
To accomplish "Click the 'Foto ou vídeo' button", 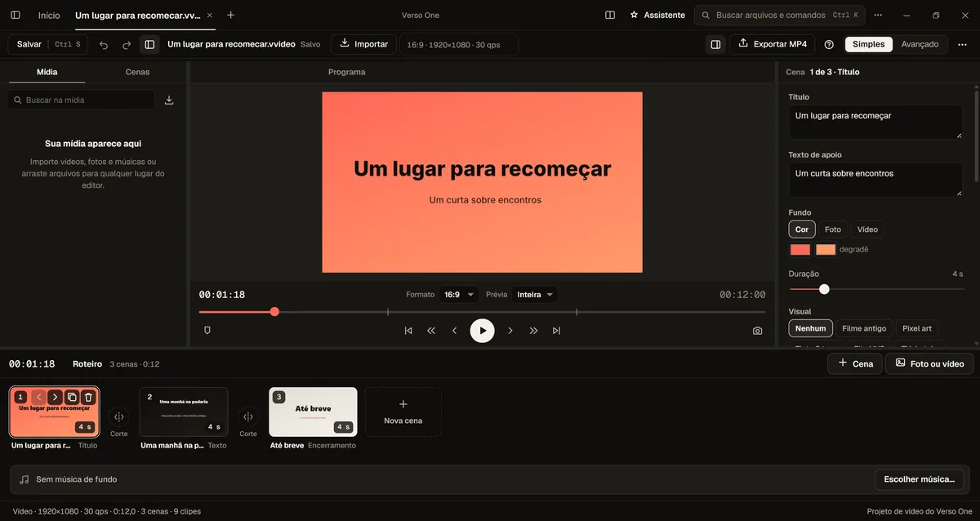I will tap(929, 363).
